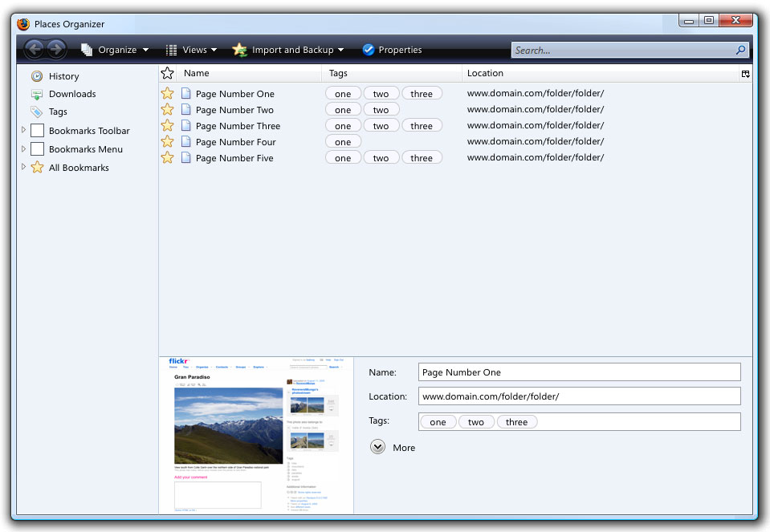Viewport: 770px width, 532px height.
Task: Toggle star for Page Number Five
Action: (x=167, y=158)
